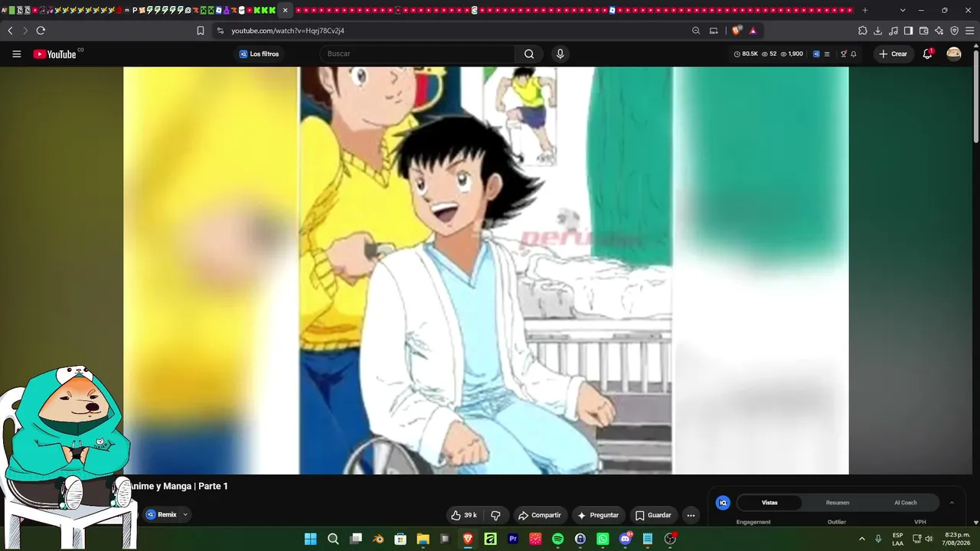Open Blender from the taskbar
This screenshot has width=980, height=551.
[x=378, y=539]
